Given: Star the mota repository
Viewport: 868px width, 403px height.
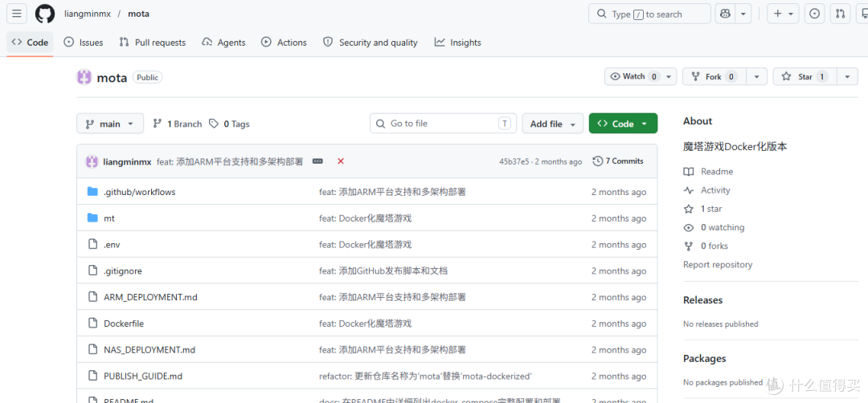Looking at the screenshot, I should click(x=805, y=77).
